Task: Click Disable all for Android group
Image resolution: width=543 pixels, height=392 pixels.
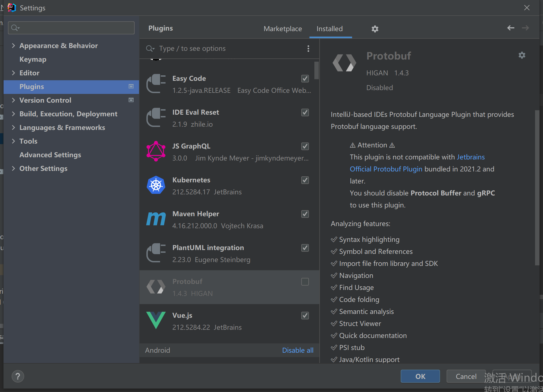Action: click(x=297, y=350)
